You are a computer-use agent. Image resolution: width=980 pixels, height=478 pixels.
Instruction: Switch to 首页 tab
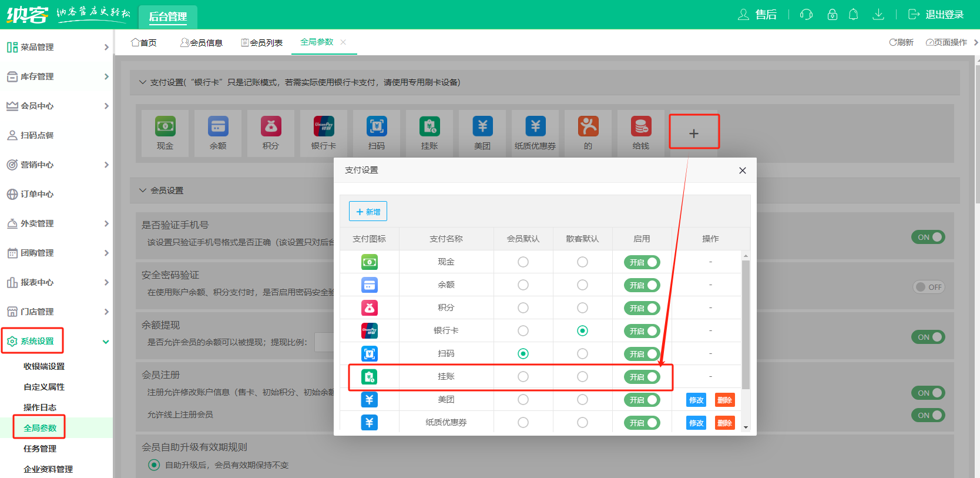pyautogui.click(x=144, y=42)
